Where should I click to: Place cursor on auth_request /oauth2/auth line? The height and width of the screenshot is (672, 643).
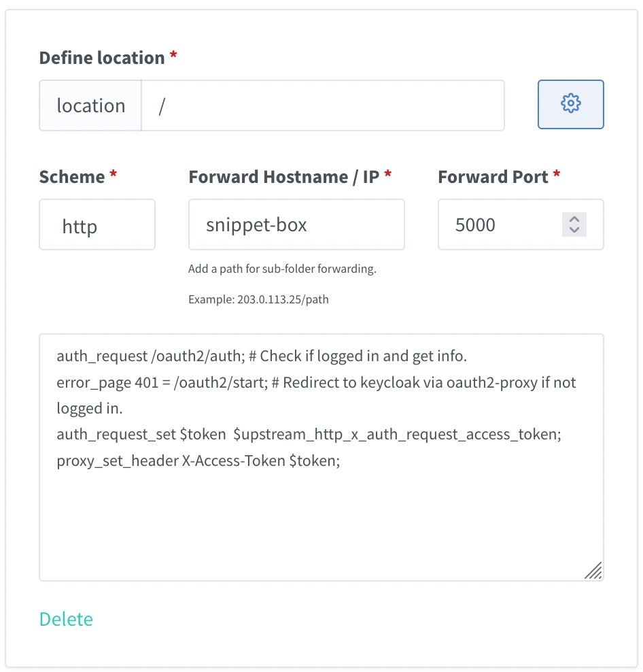click(x=261, y=356)
